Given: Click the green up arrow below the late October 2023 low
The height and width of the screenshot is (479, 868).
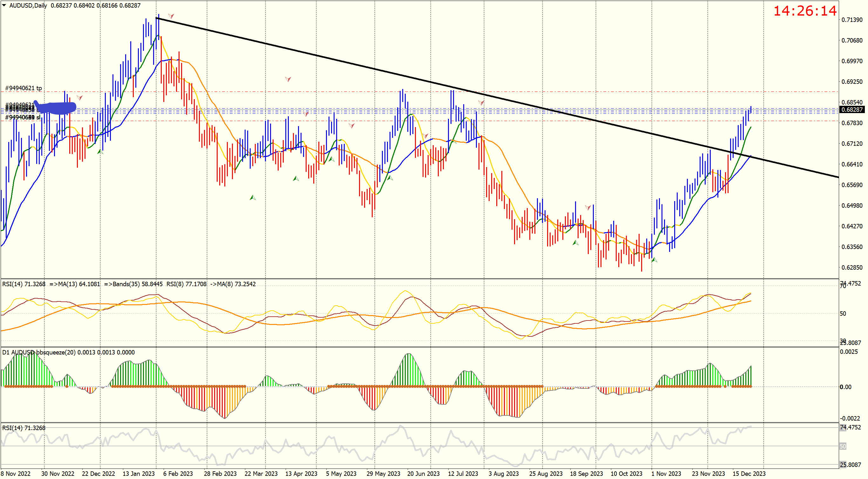Looking at the screenshot, I should [x=654, y=260].
